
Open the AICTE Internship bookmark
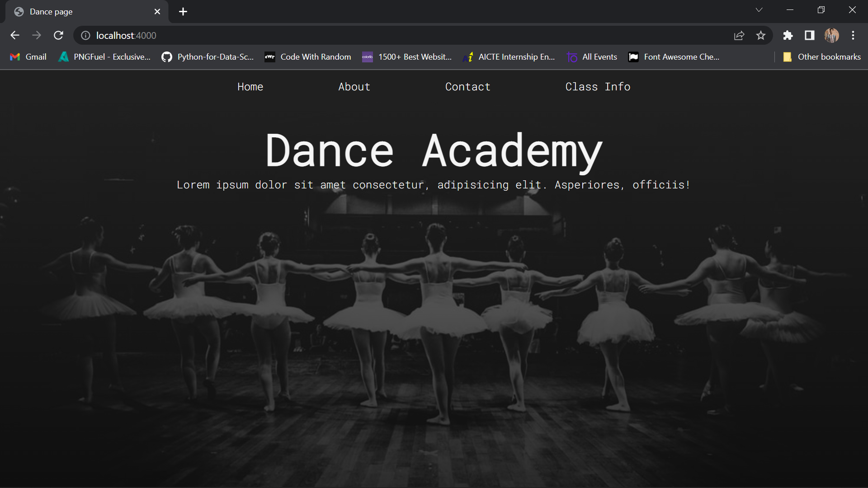pos(509,57)
